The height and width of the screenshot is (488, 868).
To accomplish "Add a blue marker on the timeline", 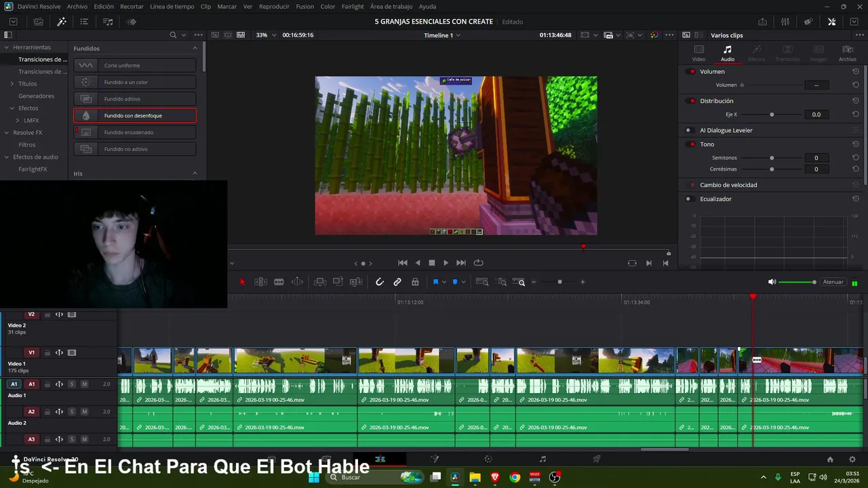I will pos(455,282).
